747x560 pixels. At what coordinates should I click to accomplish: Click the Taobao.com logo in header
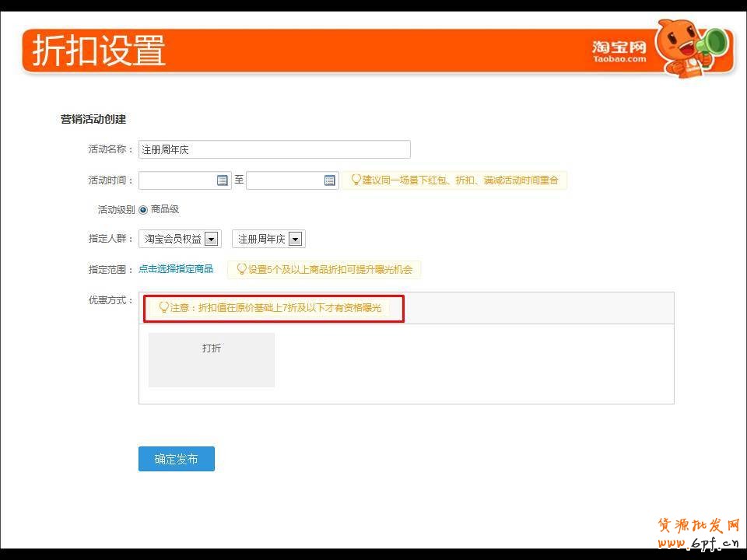[x=619, y=52]
